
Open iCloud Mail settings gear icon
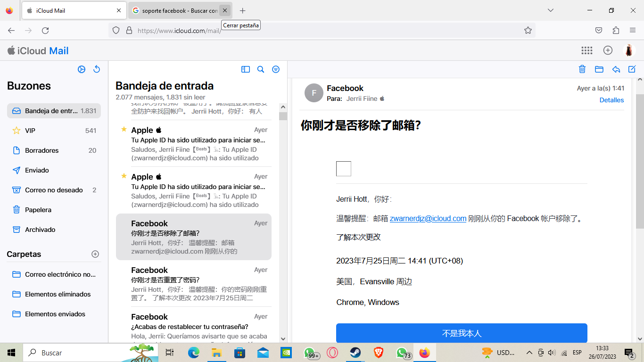(x=82, y=69)
